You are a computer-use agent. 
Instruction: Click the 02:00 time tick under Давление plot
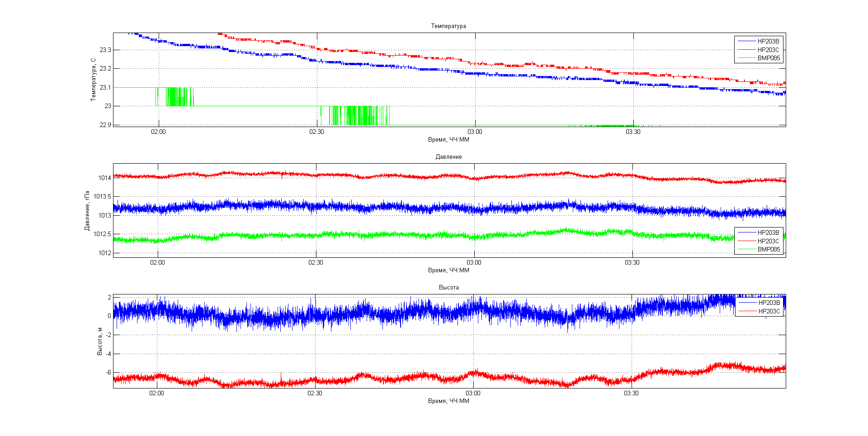point(157,263)
